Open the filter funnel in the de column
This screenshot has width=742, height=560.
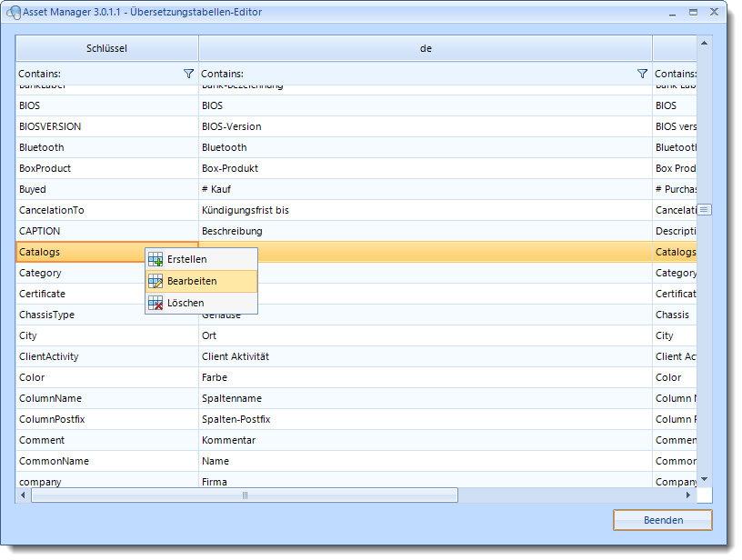click(642, 74)
